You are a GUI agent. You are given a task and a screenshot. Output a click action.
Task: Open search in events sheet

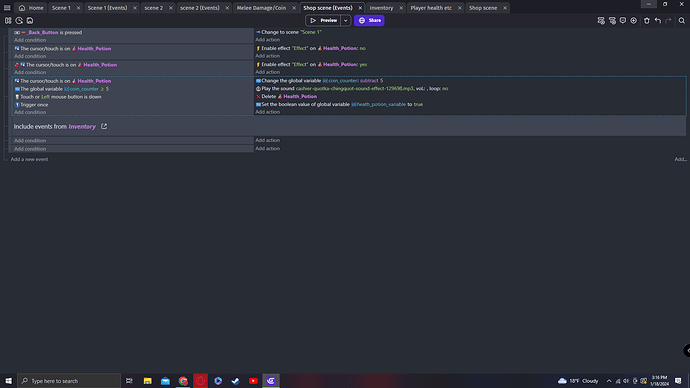[682, 20]
